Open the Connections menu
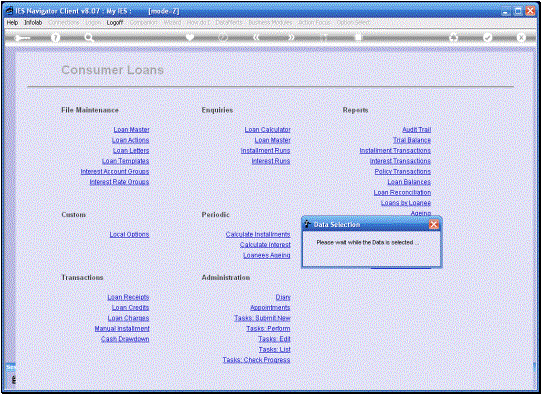Viewport: 541px width, 394px height. (x=63, y=22)
